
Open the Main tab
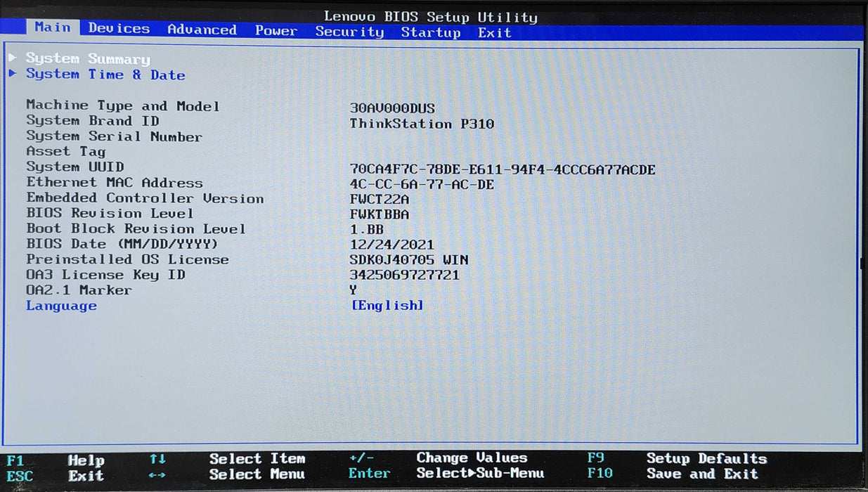point(53,27)
